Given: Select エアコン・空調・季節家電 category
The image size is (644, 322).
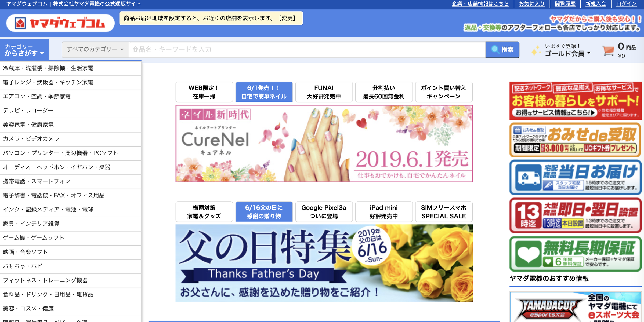Looking at the screenshot, I should tap(70, 97).
